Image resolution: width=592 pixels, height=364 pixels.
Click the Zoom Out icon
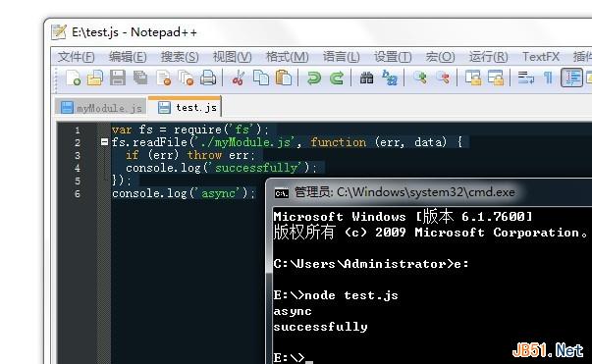[x=443, y=78]
